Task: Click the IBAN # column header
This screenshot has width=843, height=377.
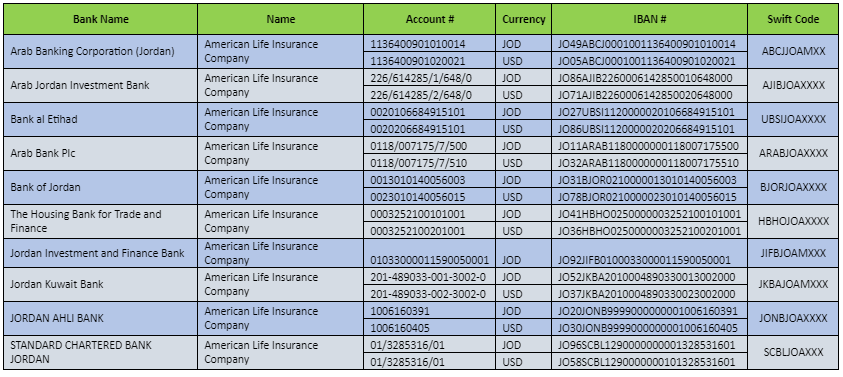Action: tap(649, 19)
